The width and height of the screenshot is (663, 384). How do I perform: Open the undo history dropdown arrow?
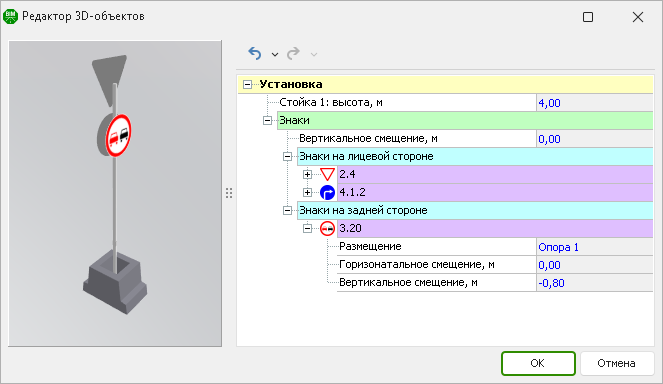[275, 55]
